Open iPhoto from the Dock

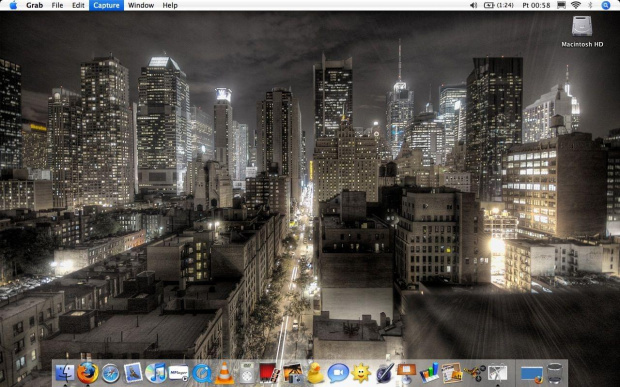[293, 373]
